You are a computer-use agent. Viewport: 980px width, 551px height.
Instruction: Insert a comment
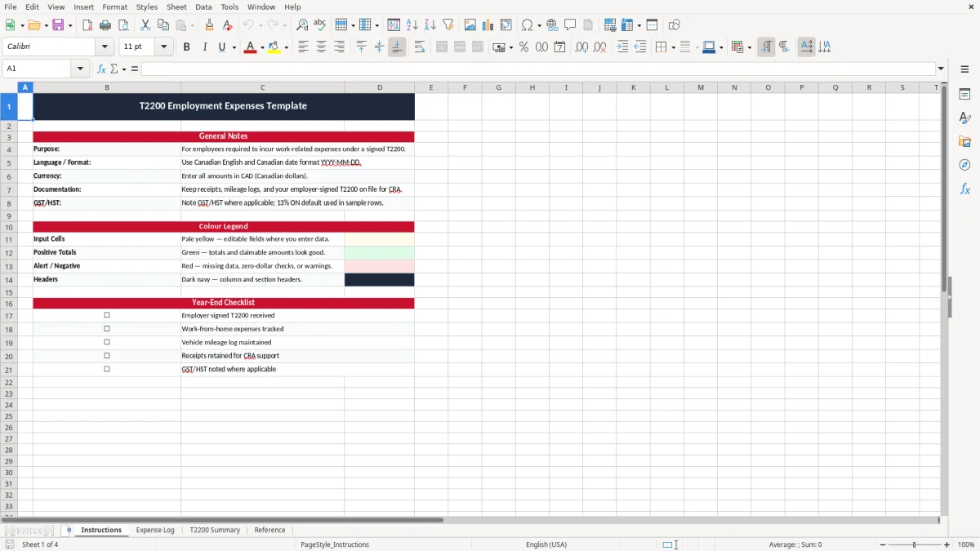click(570, 25)
